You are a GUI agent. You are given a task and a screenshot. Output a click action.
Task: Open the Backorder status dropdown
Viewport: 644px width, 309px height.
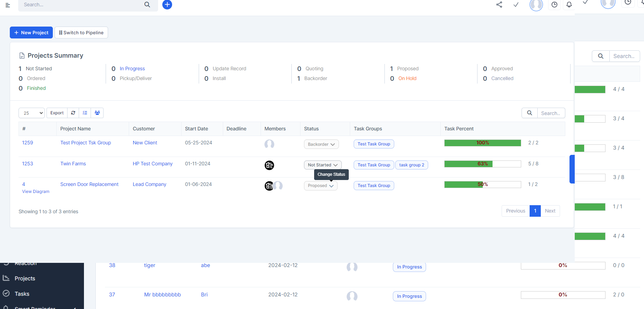coord(321,144)
